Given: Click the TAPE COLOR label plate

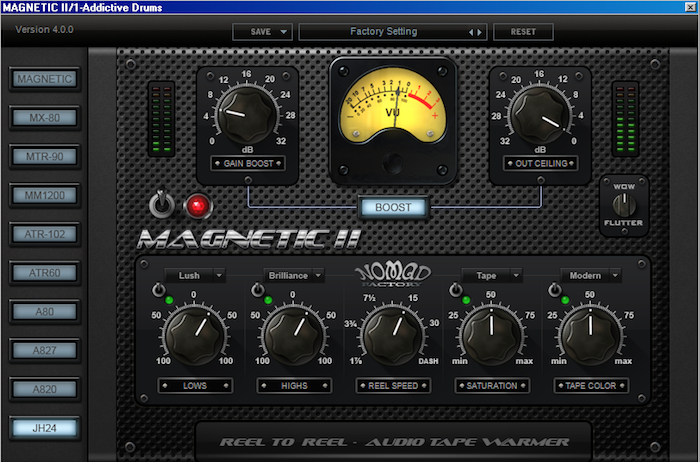Looking at the screenshot, I should (x=591, y=386).
